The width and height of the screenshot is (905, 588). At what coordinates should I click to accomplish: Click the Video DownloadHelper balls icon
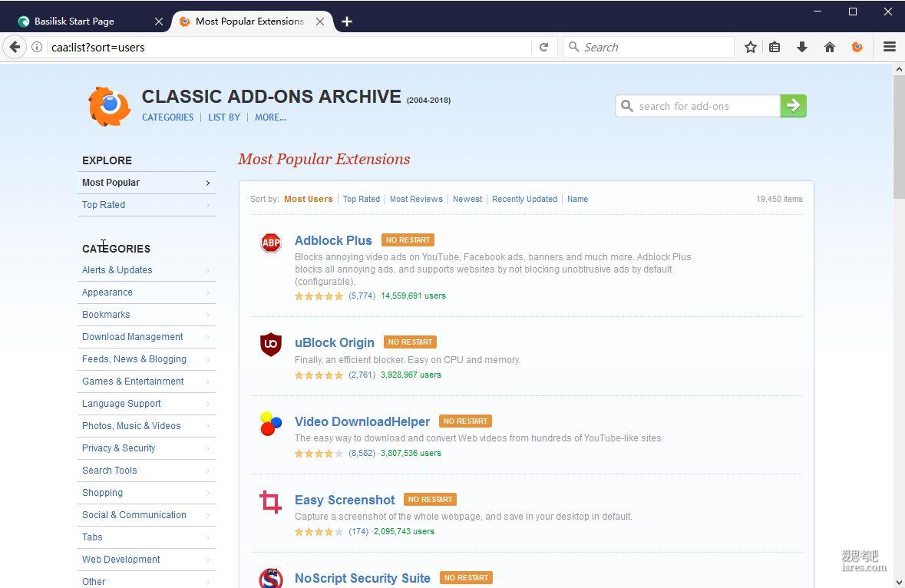pyautogui.click(x=271, y=424)
